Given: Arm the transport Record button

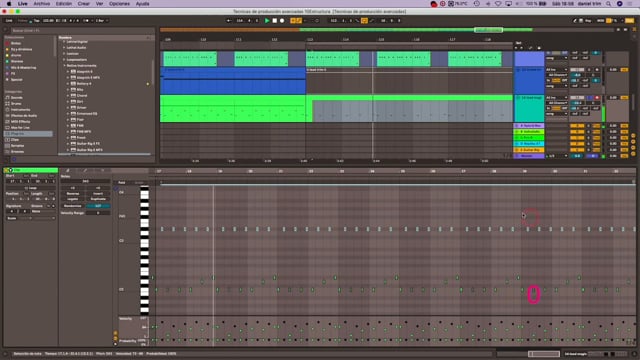Looking at the screenshot, I should tap(282, 20).
